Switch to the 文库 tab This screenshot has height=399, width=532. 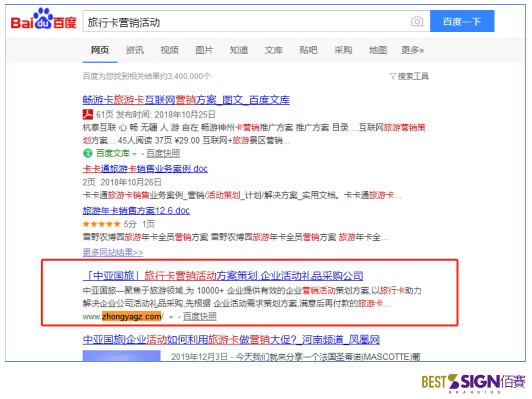[x=274, y=50]
